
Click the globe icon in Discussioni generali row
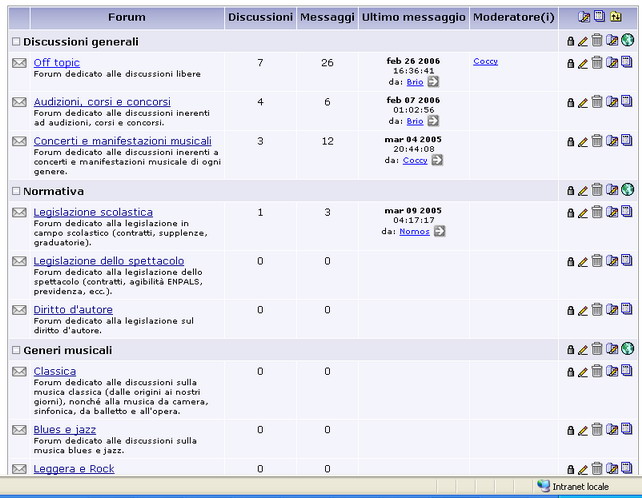627,40
